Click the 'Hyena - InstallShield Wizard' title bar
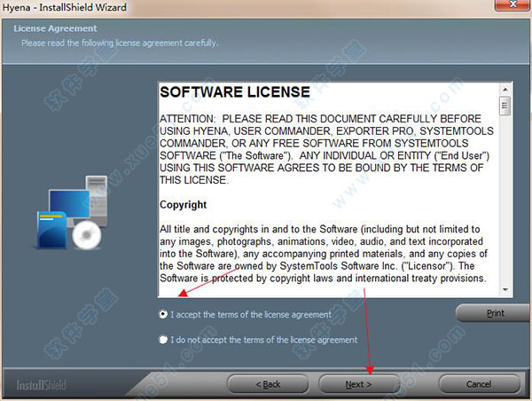Viewport: 532px width, 401px height. [x=266, y=8]
